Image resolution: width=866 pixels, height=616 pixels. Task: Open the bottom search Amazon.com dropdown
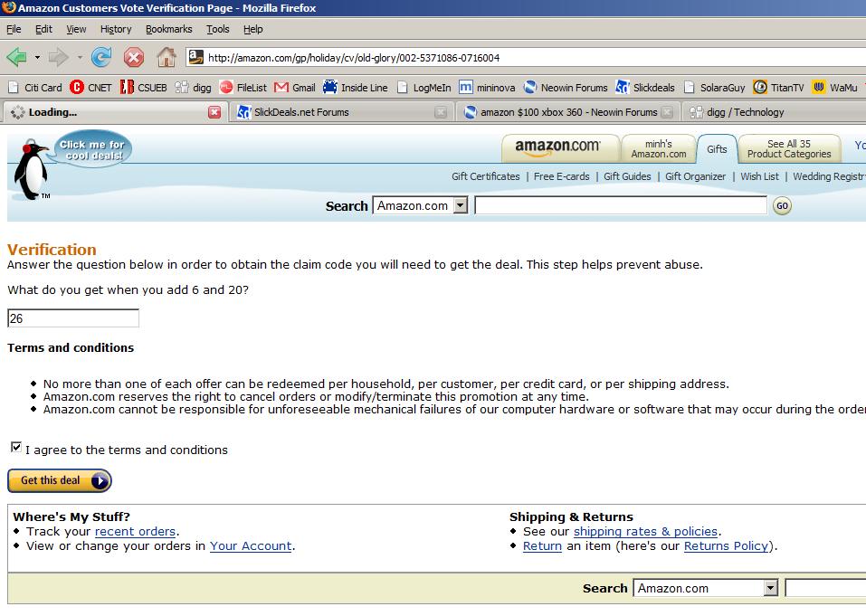click(x=706, y=588)
